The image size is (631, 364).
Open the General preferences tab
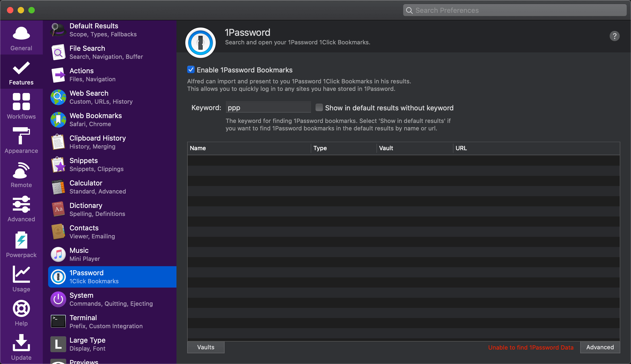(x=21, y=38)
